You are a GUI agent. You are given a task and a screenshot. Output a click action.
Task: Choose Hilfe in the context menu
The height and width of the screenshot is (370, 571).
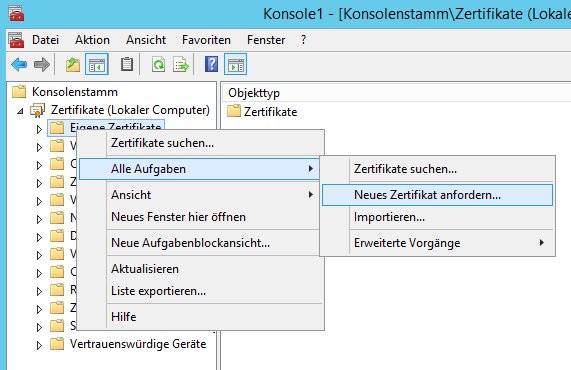201,317
